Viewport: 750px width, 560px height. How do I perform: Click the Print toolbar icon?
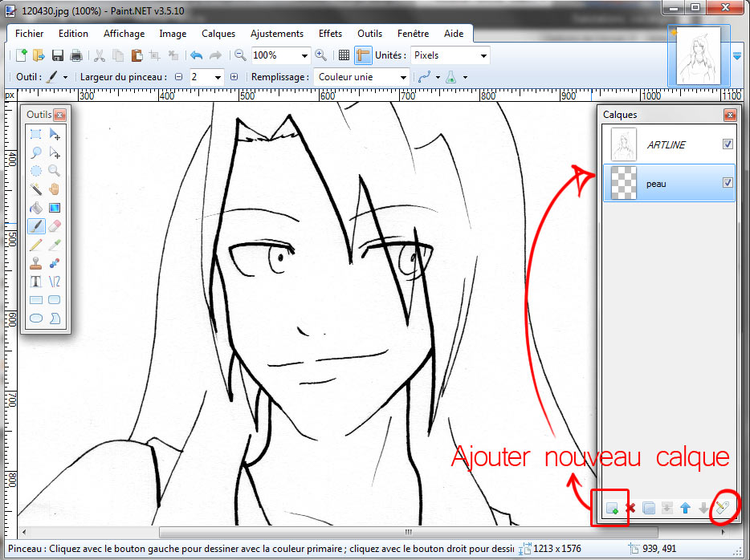point(76,55)
